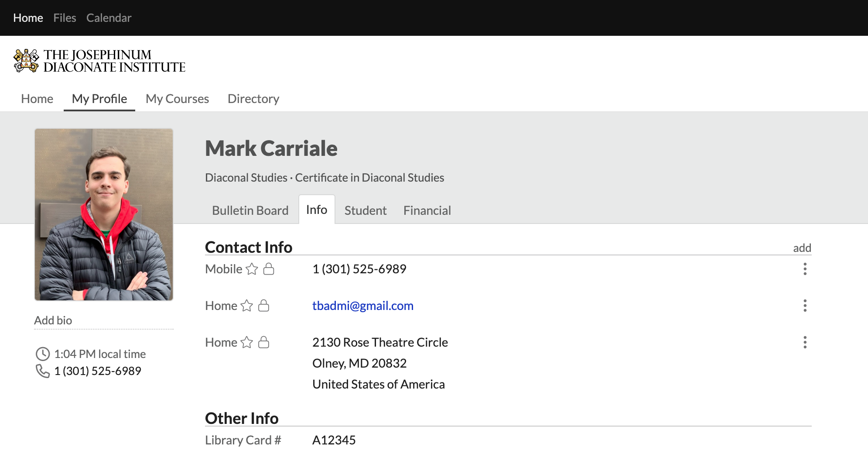Open options menu for email row
This screenshot has height=475, width=868.
click(805, 306)
